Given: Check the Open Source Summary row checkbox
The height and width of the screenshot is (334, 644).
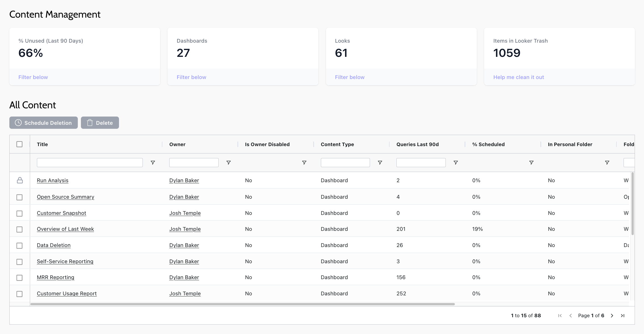Looking at the screenshot, I should click(x=19, y=197).
